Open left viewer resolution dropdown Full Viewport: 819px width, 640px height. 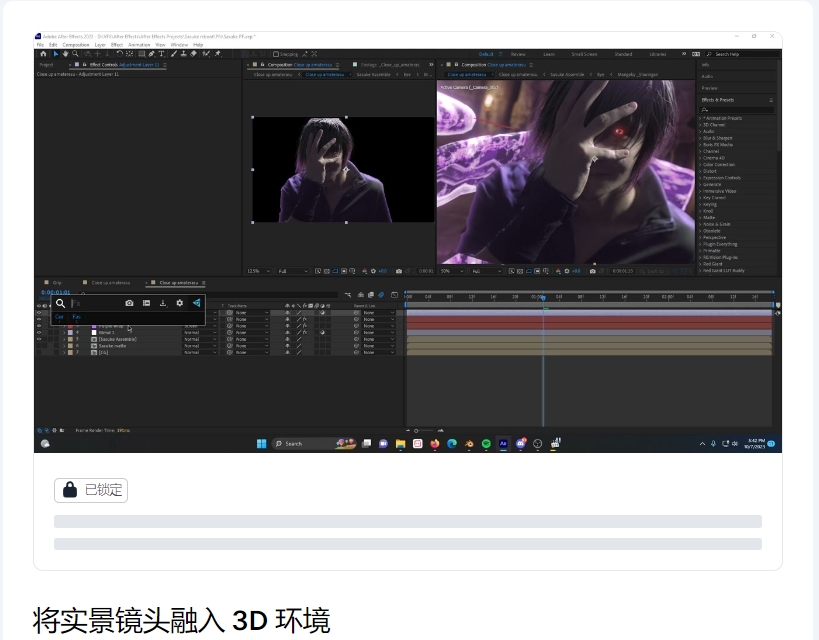pos(292,271)
